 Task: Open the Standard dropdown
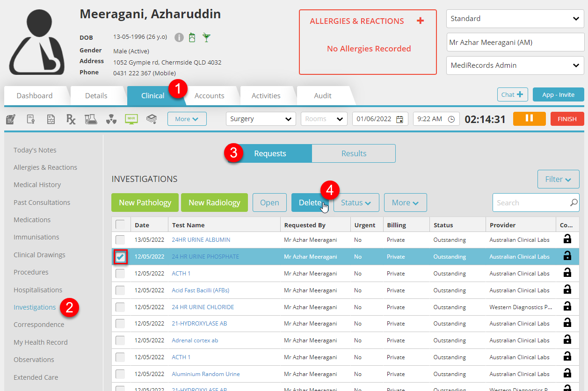point(515,19)
